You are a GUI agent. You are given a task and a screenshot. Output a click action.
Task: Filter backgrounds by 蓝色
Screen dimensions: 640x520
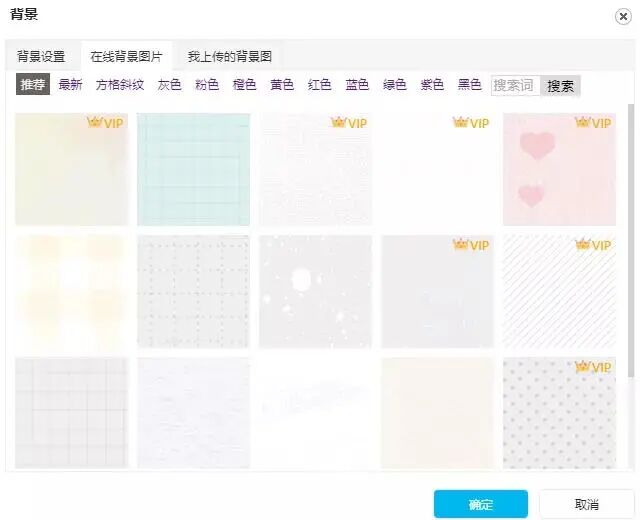tap(357, 85)
